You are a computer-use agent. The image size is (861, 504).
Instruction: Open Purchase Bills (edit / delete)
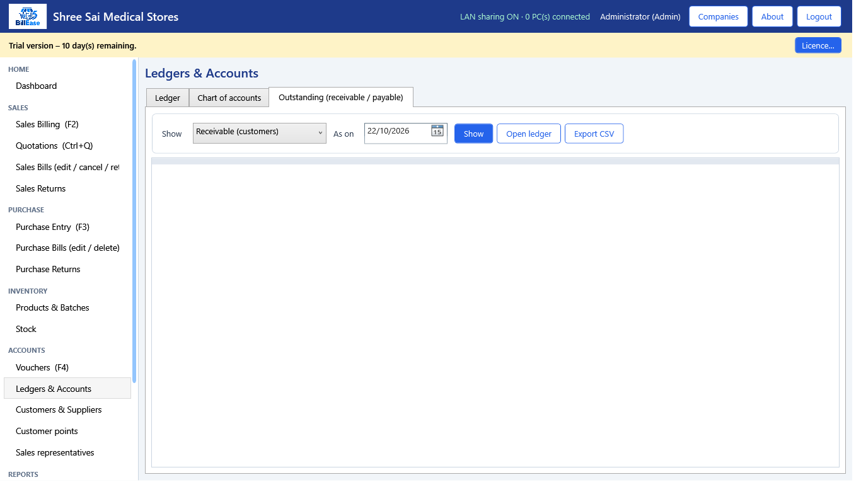(x=67, y=248)
